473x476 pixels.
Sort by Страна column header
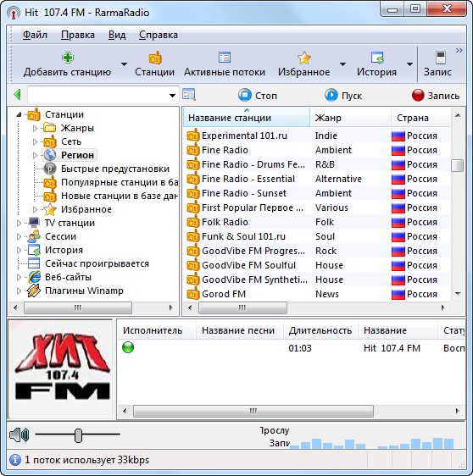click(420, 118)
